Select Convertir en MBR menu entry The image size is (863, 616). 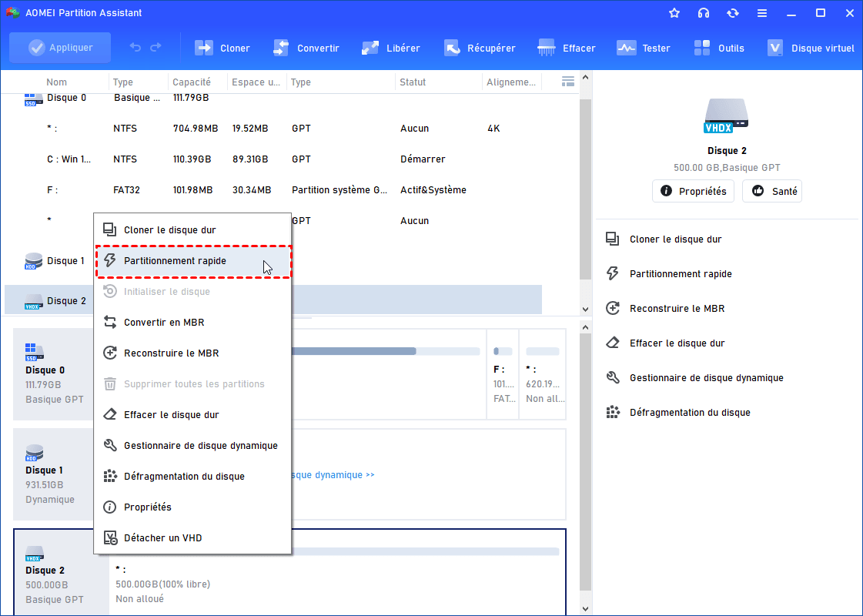click(164, 323)
